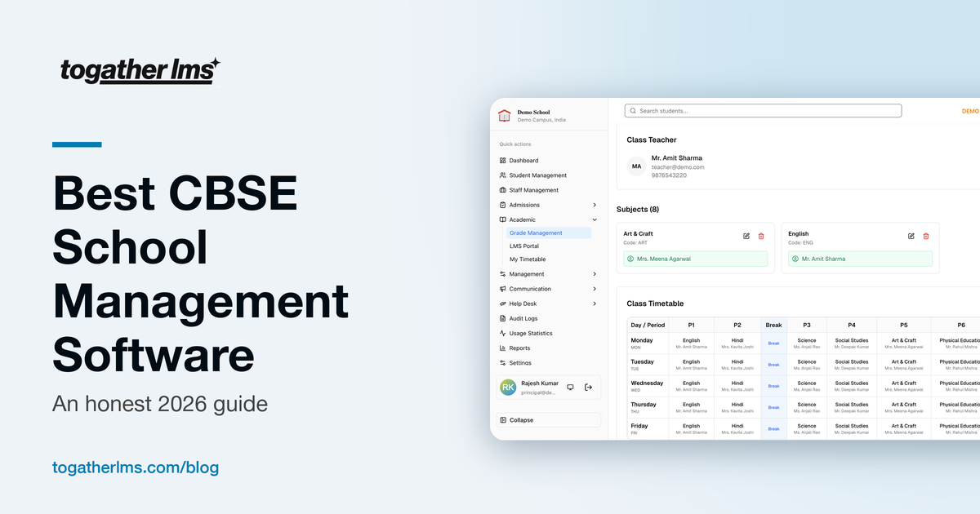Click the Communication megaphone icon
The width and height of the screenshot is (980, 514).
point(502,289)
